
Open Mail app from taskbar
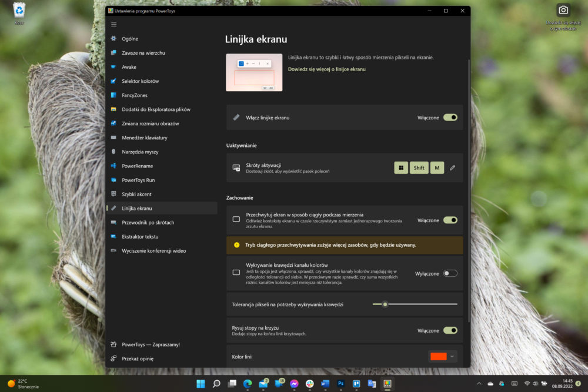263,384
